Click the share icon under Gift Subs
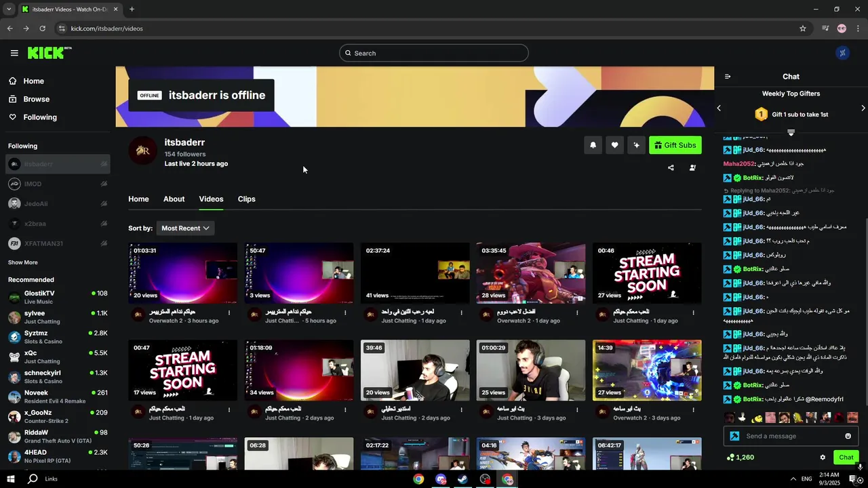This screenshot has width=868, height=488. coord(671,167)
